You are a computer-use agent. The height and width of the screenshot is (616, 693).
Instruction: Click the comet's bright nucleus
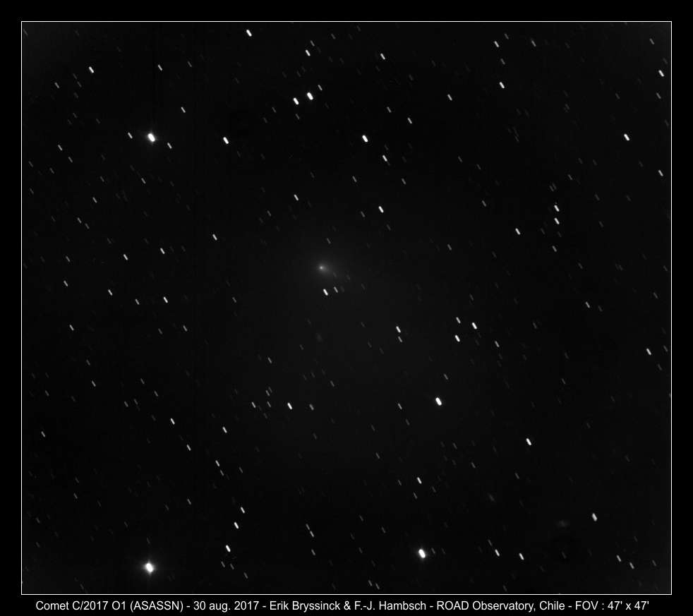(x=322, y=267)
